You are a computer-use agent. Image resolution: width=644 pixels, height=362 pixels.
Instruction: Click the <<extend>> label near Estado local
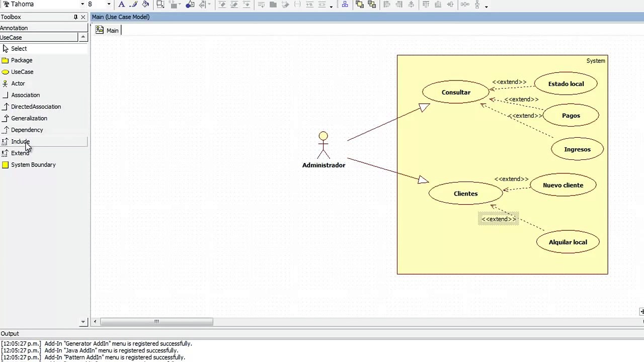pyautogui.click(x=509, y=82)
